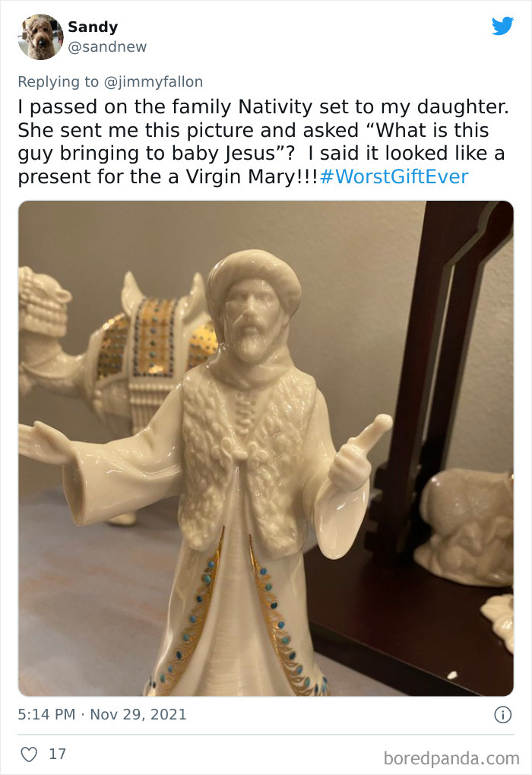532x775 pixels.
Task: Click the blue Twitter bird logo
Action: tap(502, 26)
